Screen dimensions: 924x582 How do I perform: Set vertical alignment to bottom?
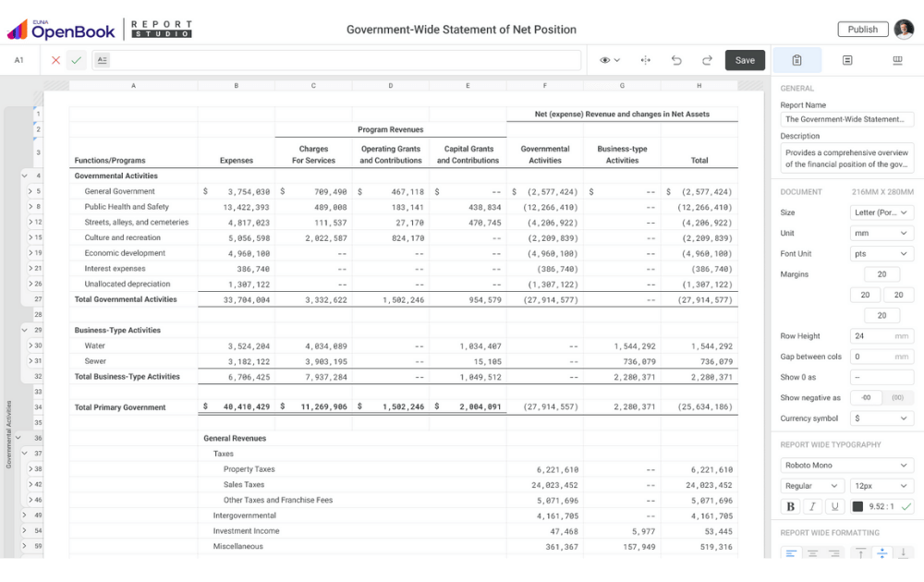pos(903,553)
